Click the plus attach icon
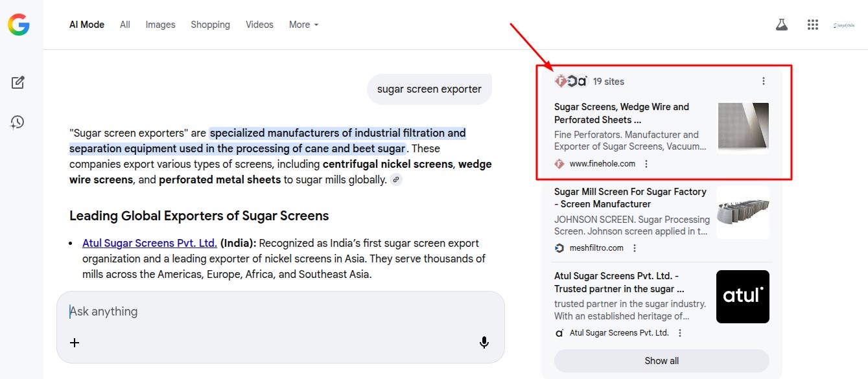 [x=75, y=343]
